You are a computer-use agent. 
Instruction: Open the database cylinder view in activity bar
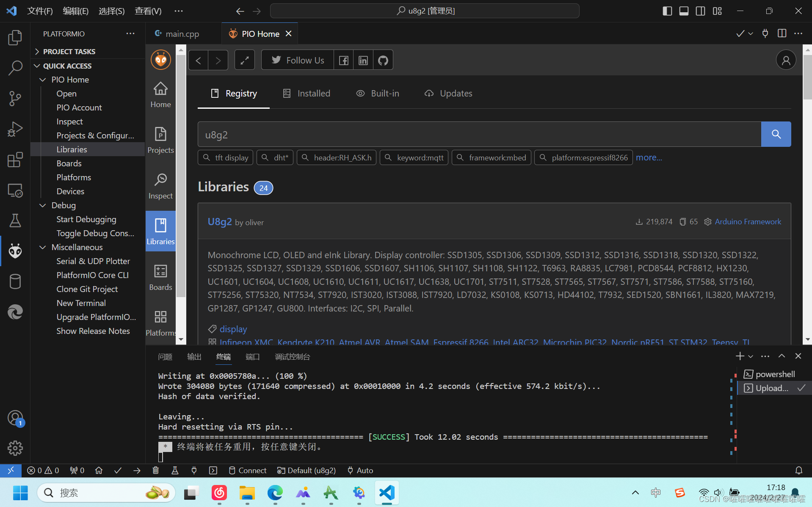(15, 281)
